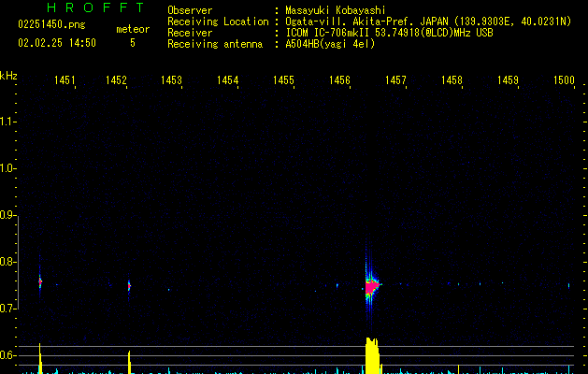Select the Ogata-vill. Akita-Pref. JAPAN location text
Image resolution: width=588 pixels, height=374 pixels.
click(x=428, y=22)
